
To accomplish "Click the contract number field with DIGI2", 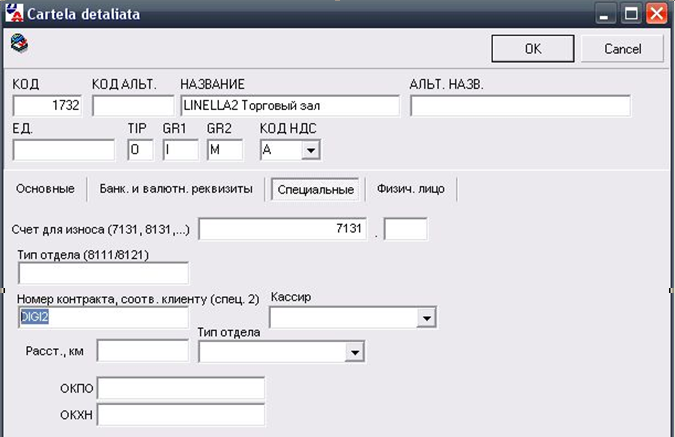I will [103, 317].
